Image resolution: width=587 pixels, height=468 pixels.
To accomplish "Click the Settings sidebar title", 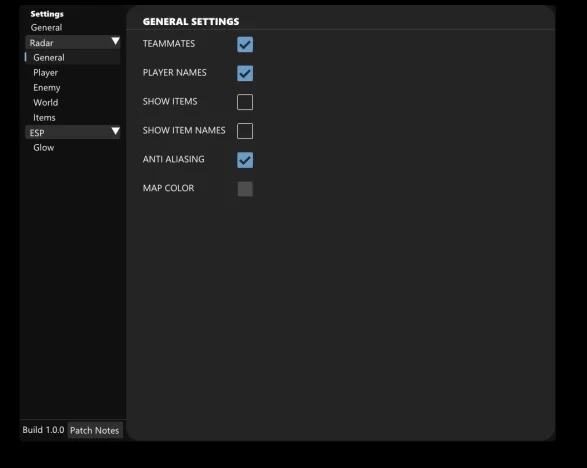I will coord(47,14).
